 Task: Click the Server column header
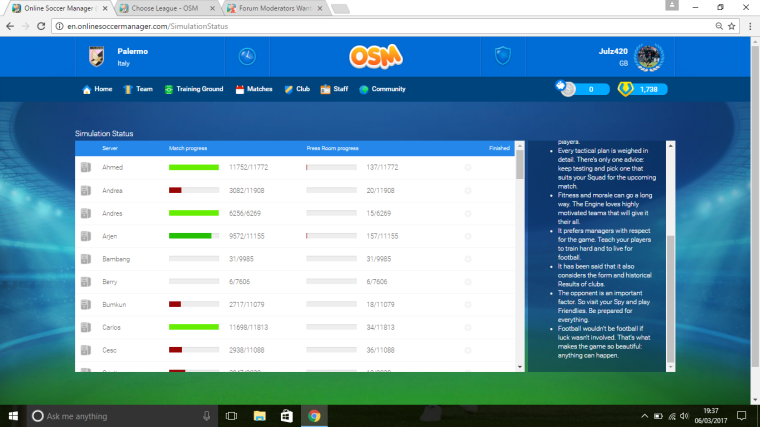[x=110, y=148]
